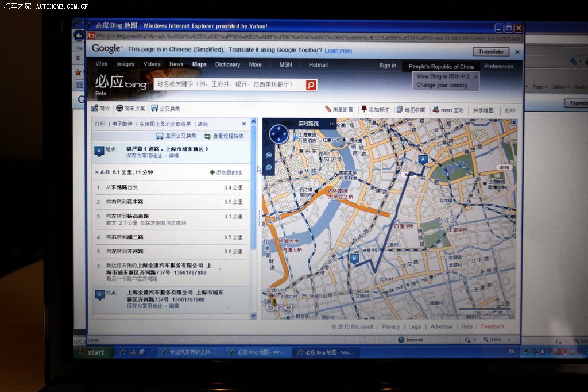
Task: Open the Maps tab
Action: pyautogui.click(x=199, y=64)
